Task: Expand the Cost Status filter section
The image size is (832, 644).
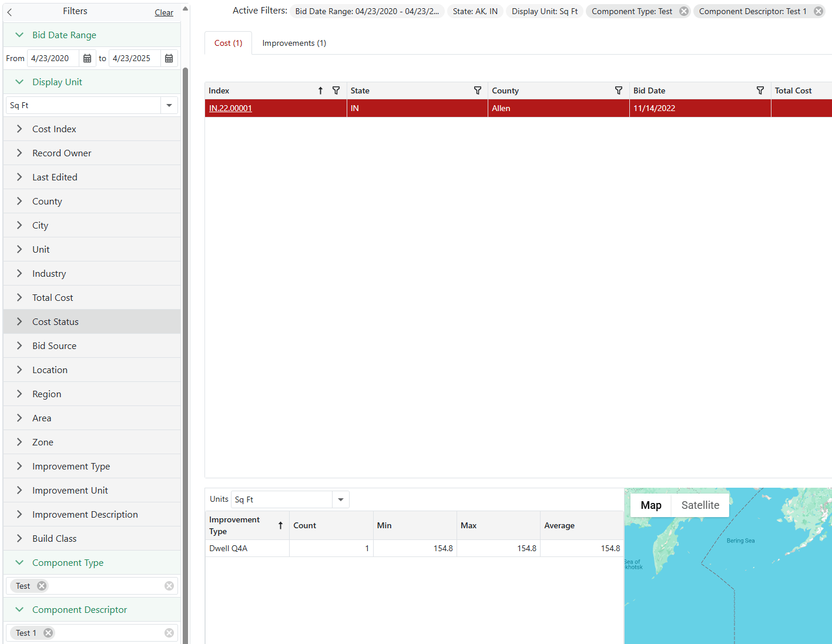Action: (x=55, y=322)
